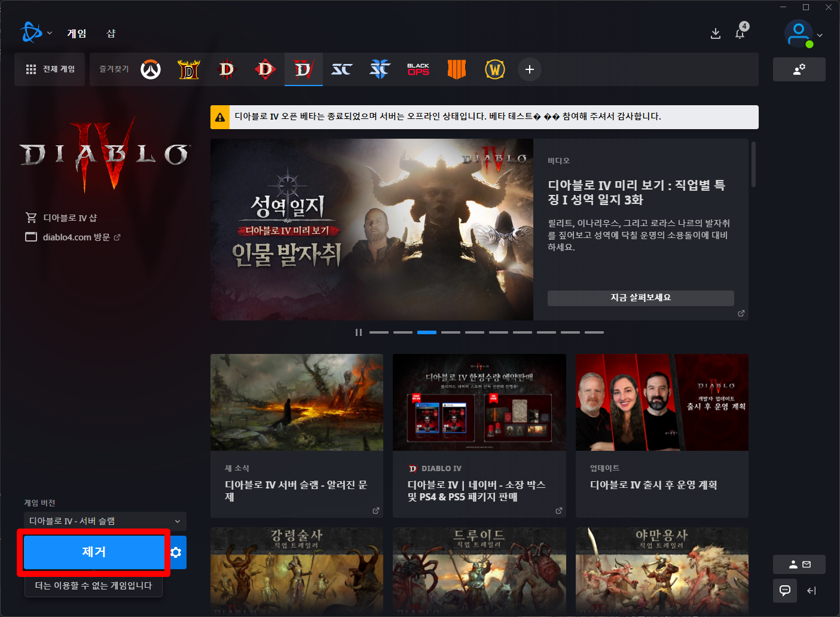Screen dimensions: 840x617
Task: Pause the carousel slideshow
Action: [x=359, y=332]
